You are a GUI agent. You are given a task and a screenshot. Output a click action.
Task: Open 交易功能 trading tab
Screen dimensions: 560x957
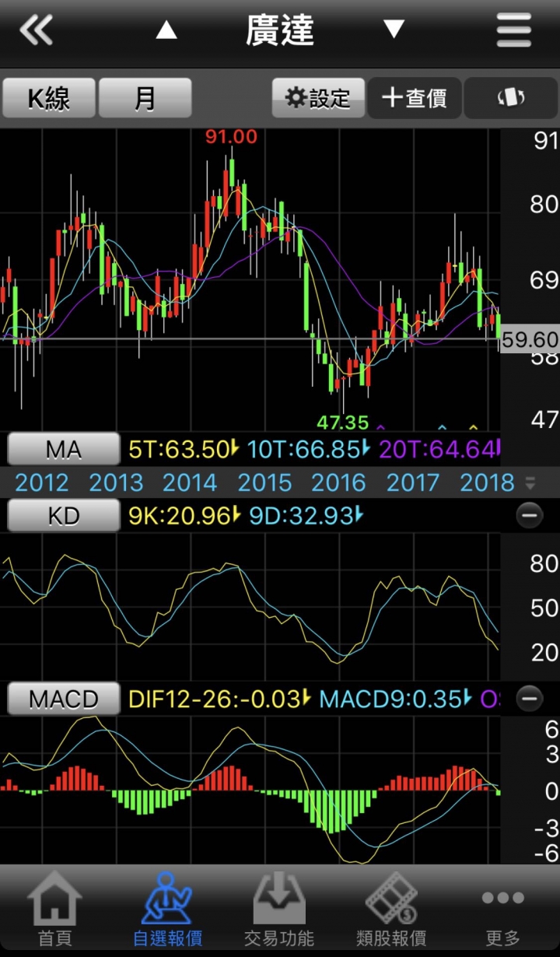(x=279, y=909)
